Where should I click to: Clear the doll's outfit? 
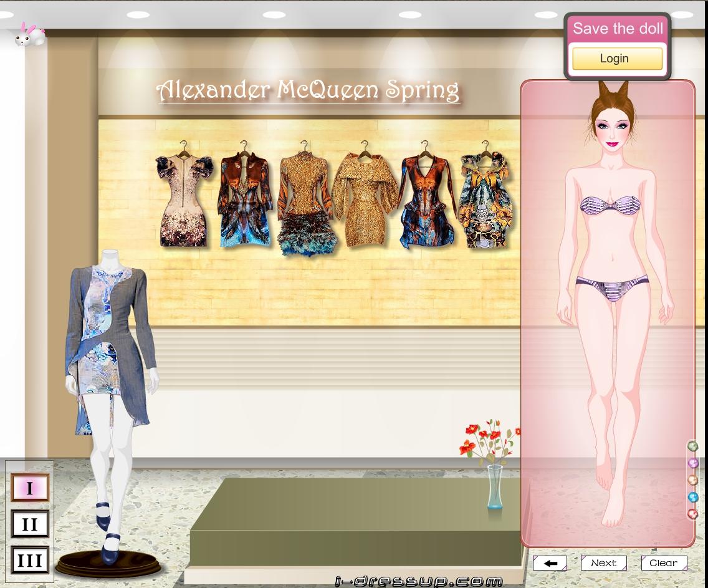(663, 563)
